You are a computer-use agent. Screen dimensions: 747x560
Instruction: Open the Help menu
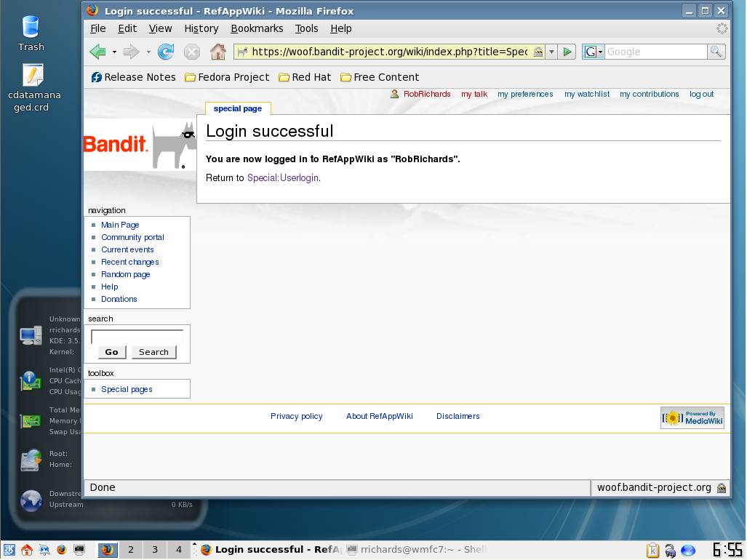340,28
